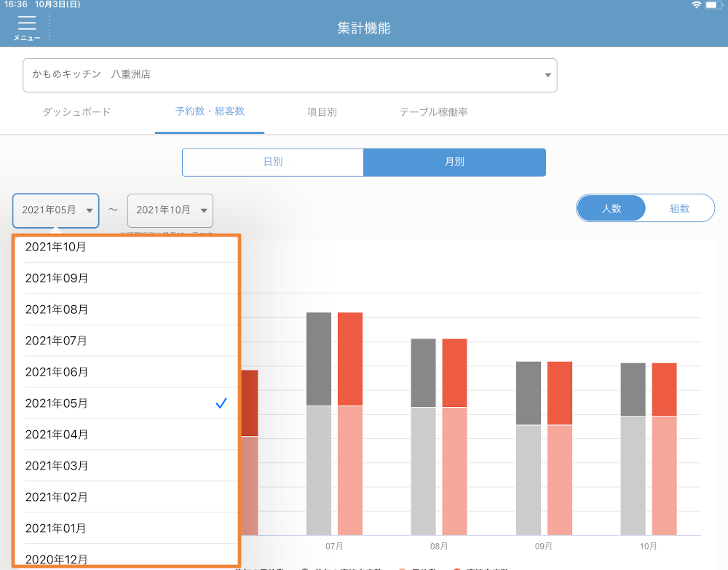Click the red 07月 bar segment
Viewport: 728px width, 570px height.
point(350,359)
